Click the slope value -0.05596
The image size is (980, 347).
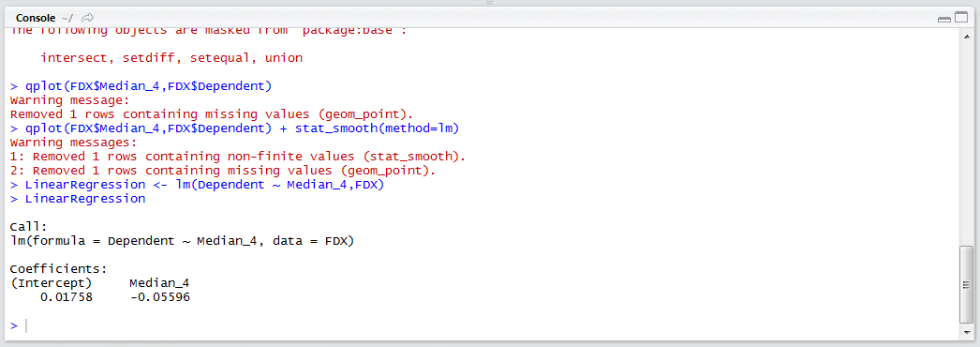[x=160, y=297]
